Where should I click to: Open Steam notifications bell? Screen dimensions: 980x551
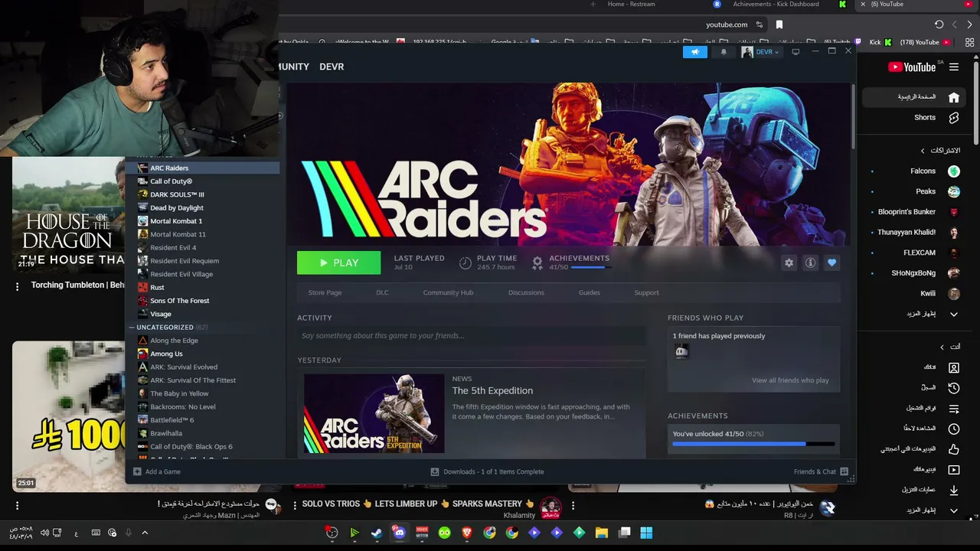[724, 52]
